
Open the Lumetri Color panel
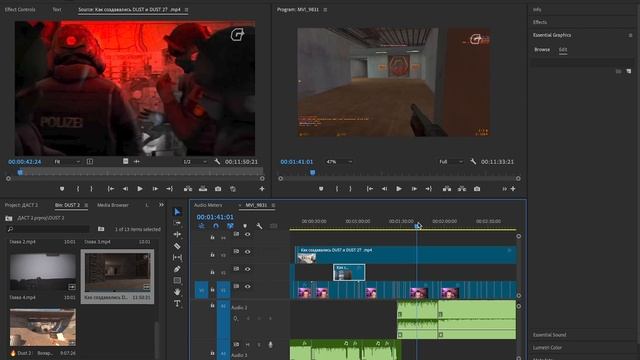(547, 348)
